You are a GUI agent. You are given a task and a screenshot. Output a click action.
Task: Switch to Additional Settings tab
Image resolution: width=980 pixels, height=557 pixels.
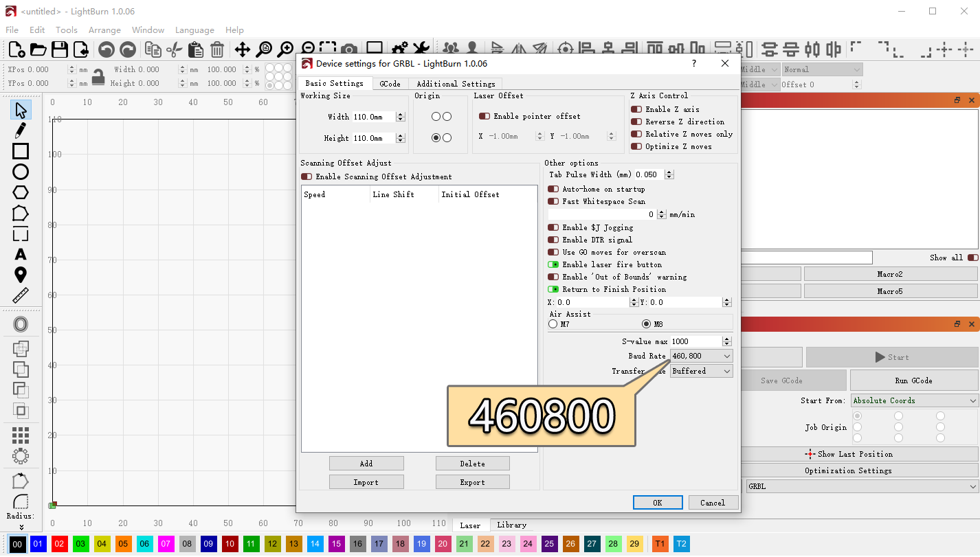pyautogui.click(x=456, y=84)
